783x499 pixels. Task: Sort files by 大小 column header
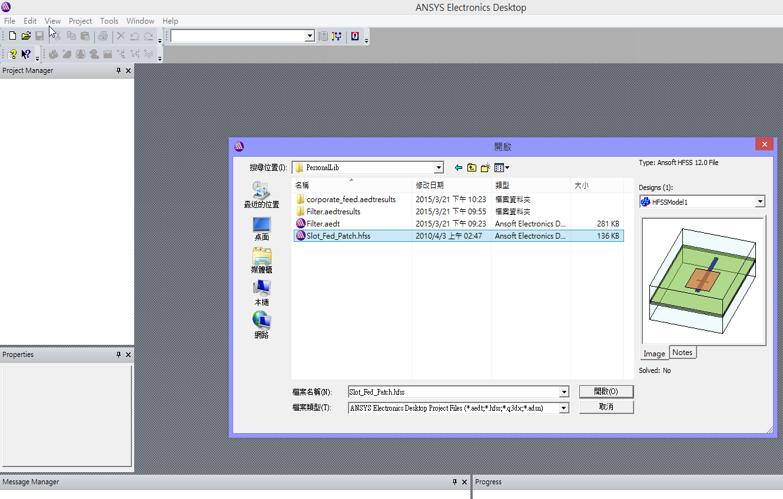pyautogui.click(x=597, y=185)
